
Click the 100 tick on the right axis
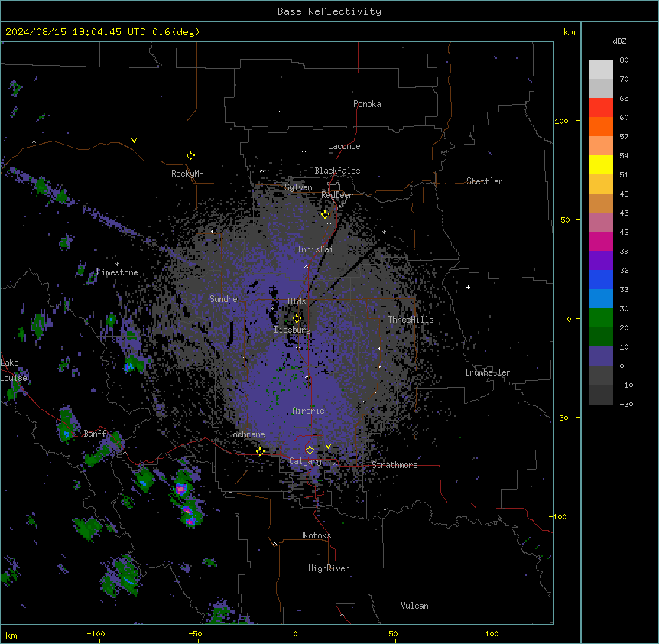click(561, 121)
